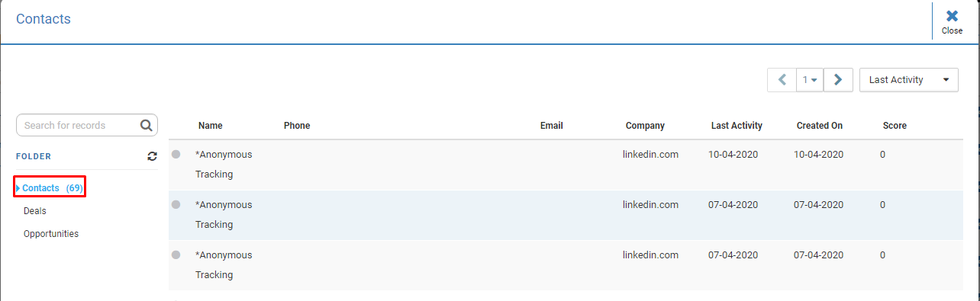Click the Close X icon
Viewport: 980px width, 301px height.
click(952, 16)
